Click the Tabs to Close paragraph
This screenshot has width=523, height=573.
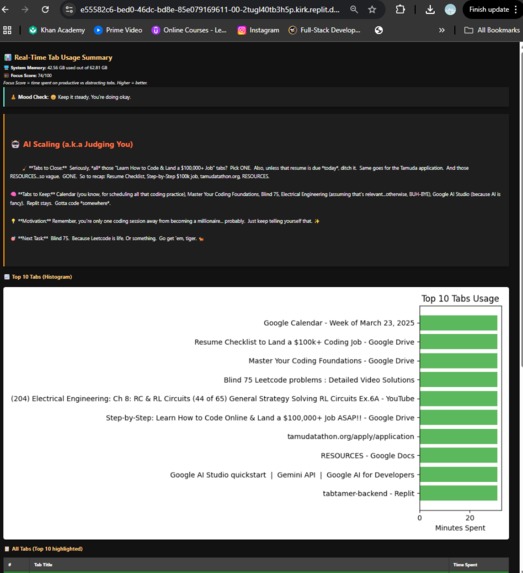[x=239, y=172]
